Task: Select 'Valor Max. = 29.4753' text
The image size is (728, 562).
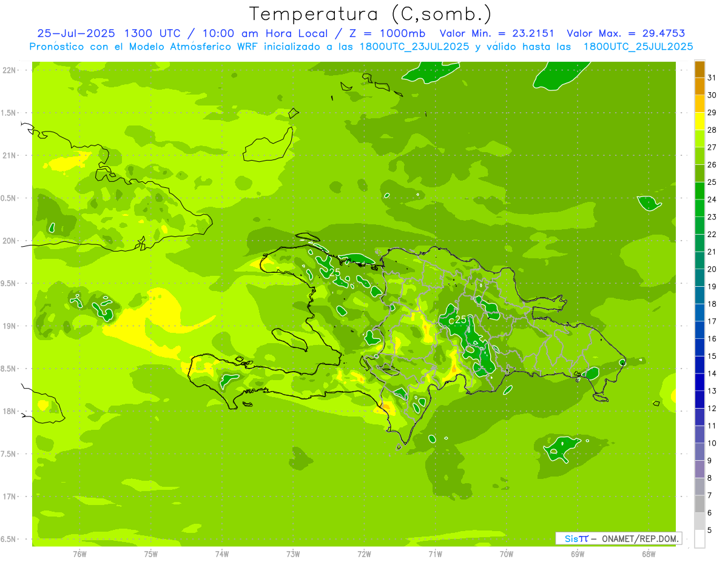Action: click(x=625, y=34)
